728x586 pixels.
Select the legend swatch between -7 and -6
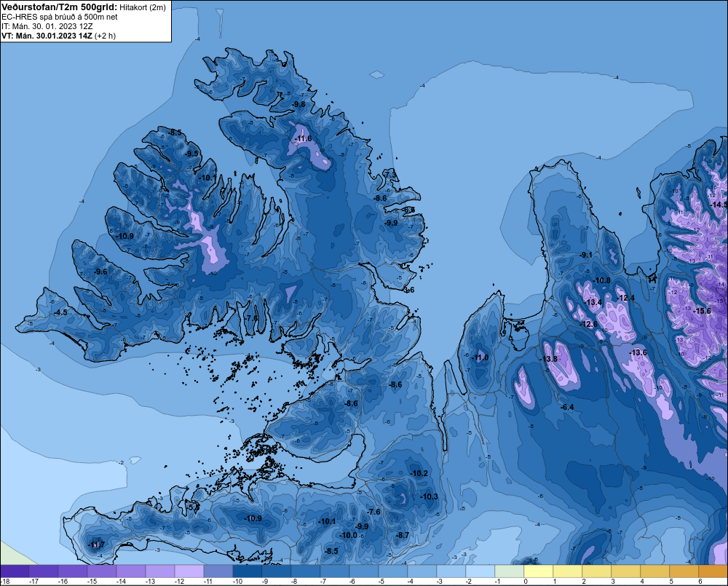coord(334,571)
